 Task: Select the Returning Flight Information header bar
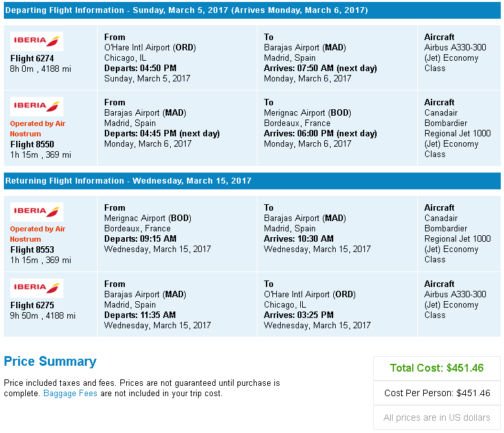tap(252, 181)
